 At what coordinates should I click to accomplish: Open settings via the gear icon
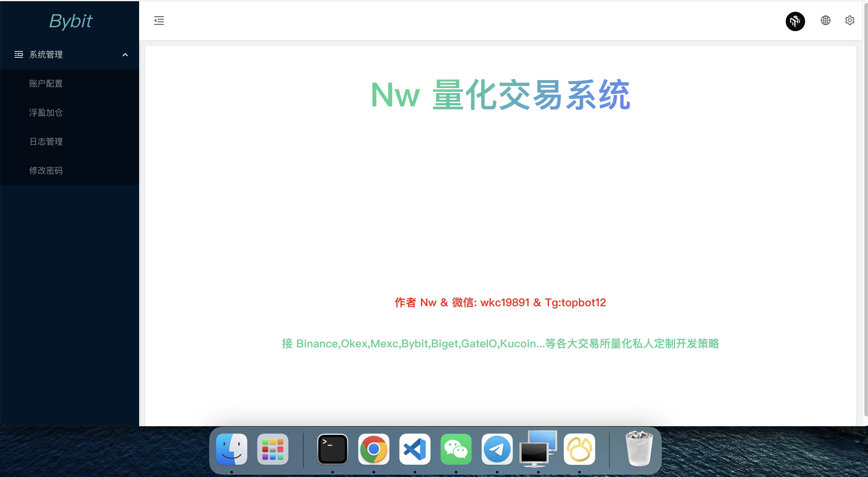(850, 21)
